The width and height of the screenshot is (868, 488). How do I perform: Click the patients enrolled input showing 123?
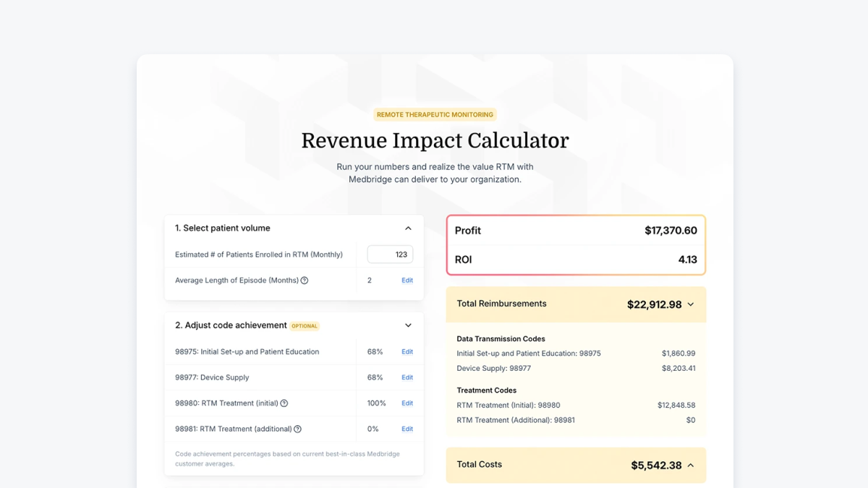390,254
